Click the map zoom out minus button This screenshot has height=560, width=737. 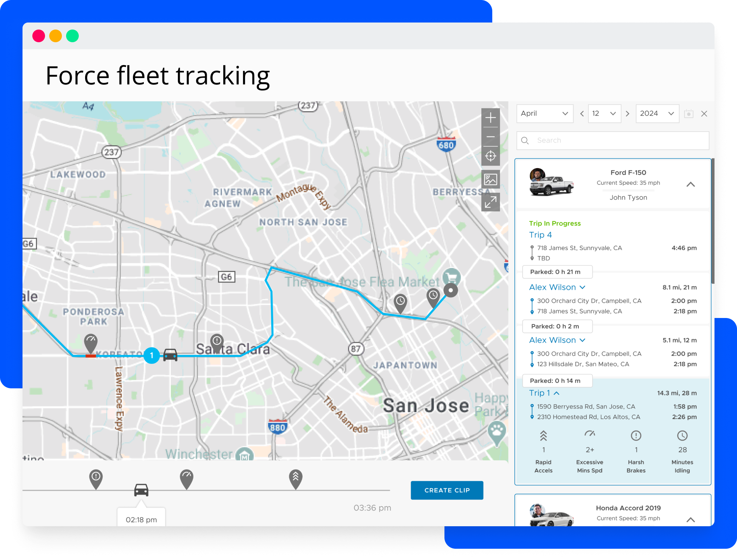491,137
